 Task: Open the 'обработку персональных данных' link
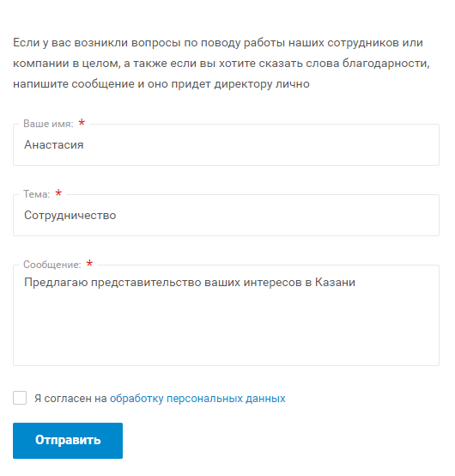click(197, 399)
